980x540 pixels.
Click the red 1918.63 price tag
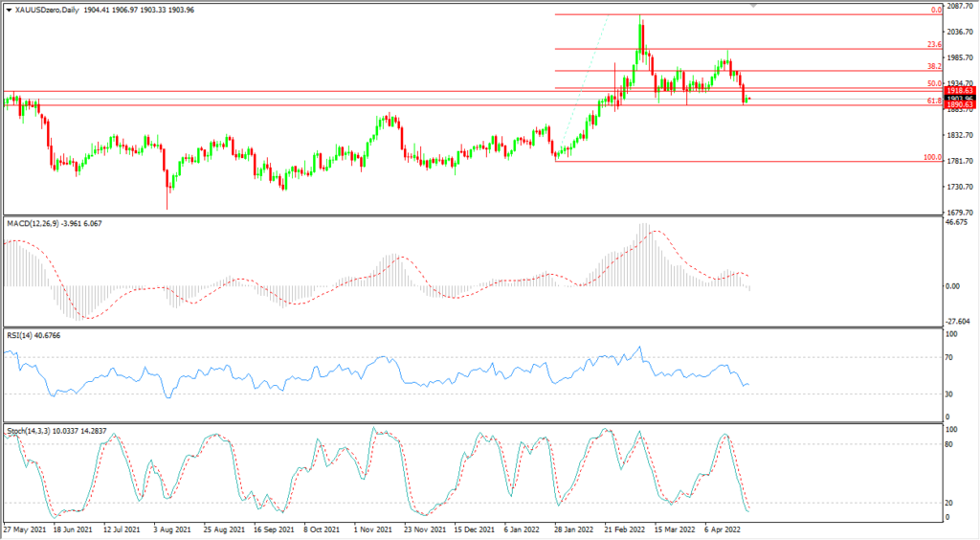click(x=959, y=91)
